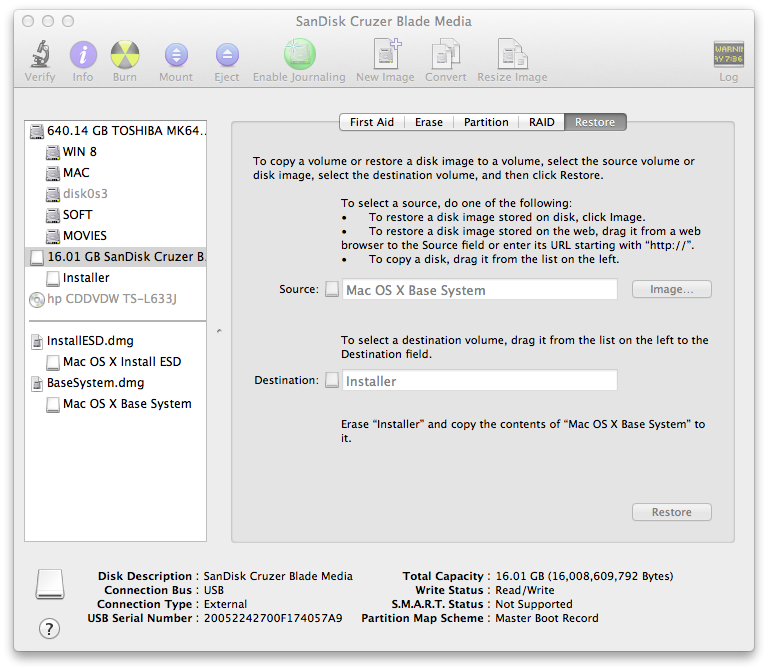Select InstallESD.dmg disk image
Image resolution: width=768 pixels, height=671 pixels.
[x=116, y=341]
